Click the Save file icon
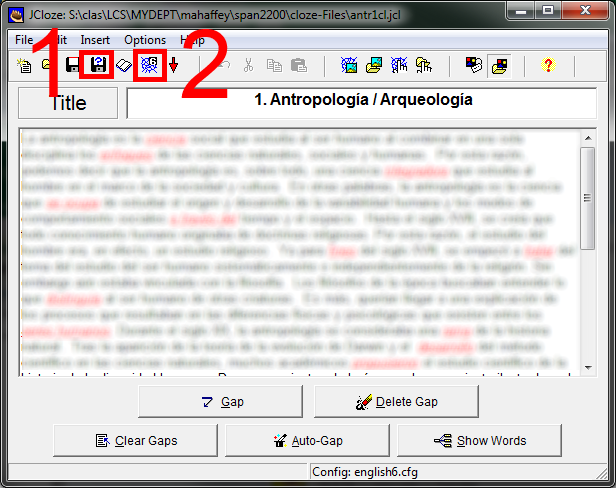This screenshot has height=488, width=616. point(73,66)
